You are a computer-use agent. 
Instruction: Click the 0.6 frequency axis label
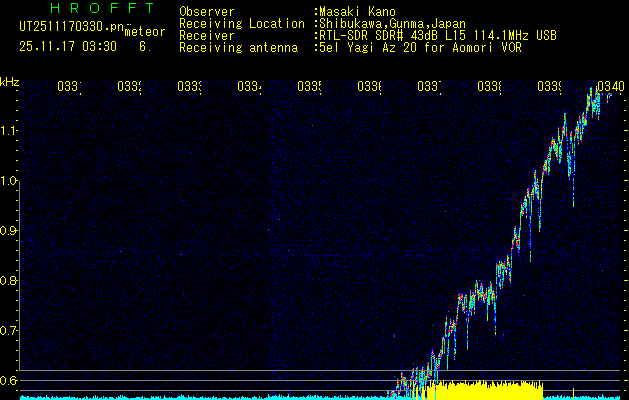click(10, 380)
